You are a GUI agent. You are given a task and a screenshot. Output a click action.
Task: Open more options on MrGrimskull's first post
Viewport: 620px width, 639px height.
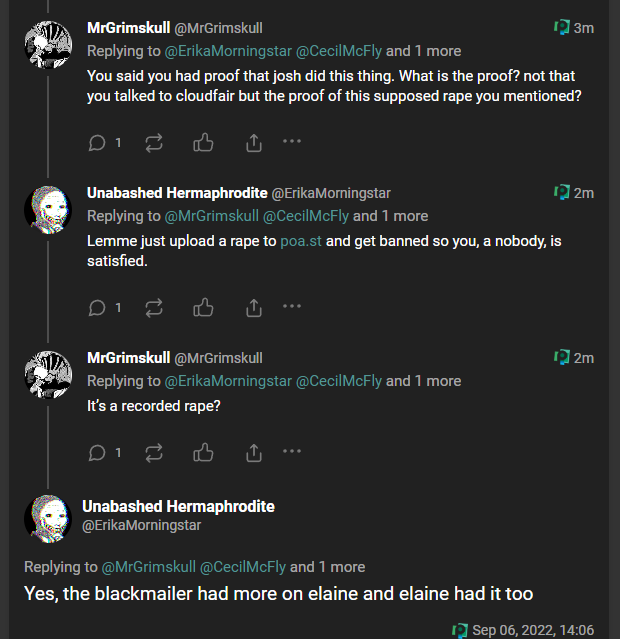[x=292, y=141]
